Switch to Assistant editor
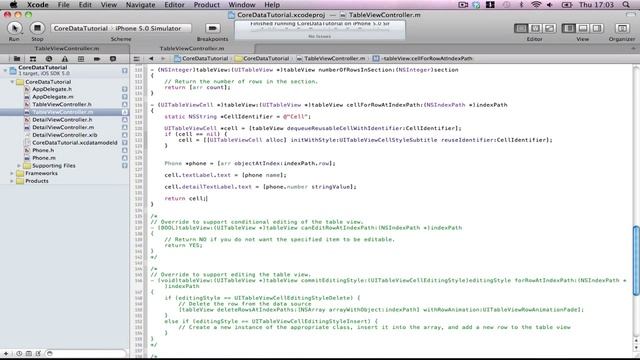Viewport: 640px width, 360px height. point(535,28)
